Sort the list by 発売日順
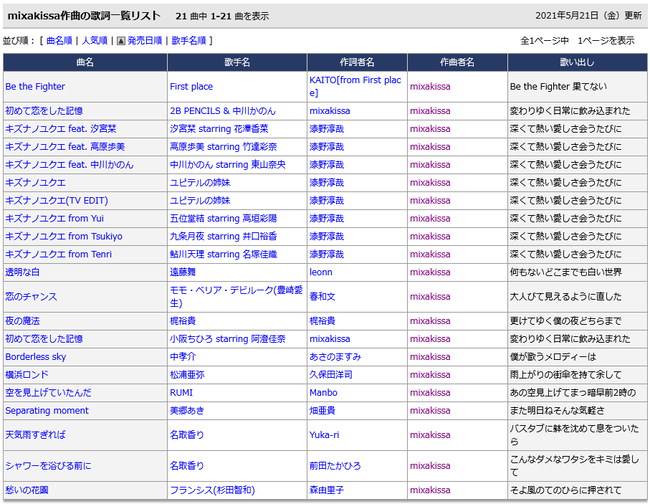The height and width of the screenshot is (504, 650). [145, 41]
